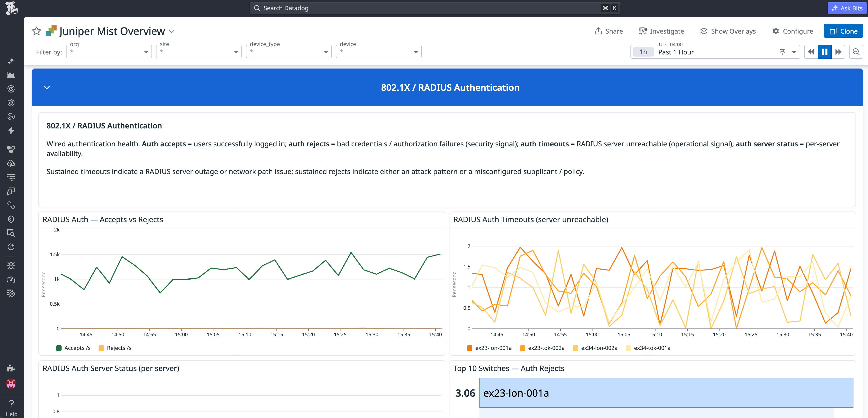This screenshot has width=868, height=418.
Task: Open the puzzle piece Integrations icon
Action: tap(11, 368)
